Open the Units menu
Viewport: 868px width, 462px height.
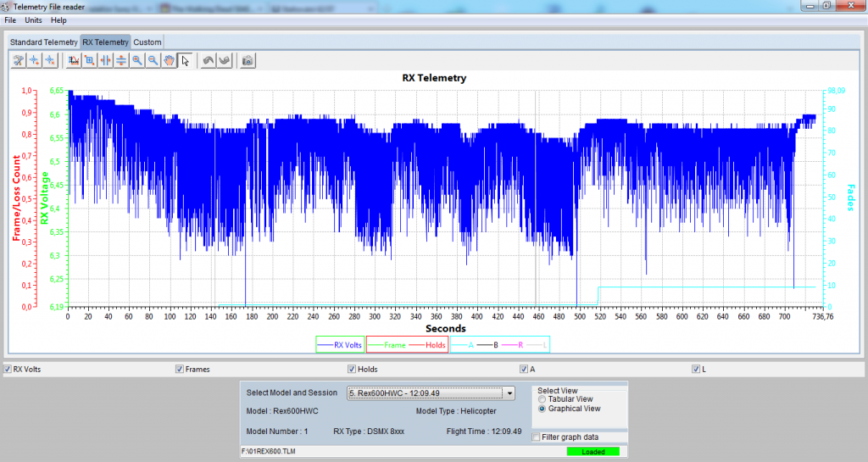pos(33,19)
